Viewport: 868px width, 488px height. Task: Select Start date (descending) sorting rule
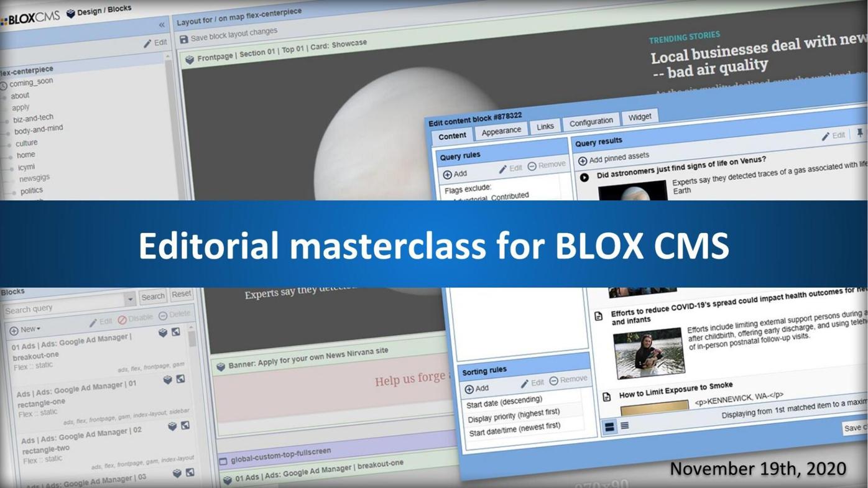tap(504, 402)
